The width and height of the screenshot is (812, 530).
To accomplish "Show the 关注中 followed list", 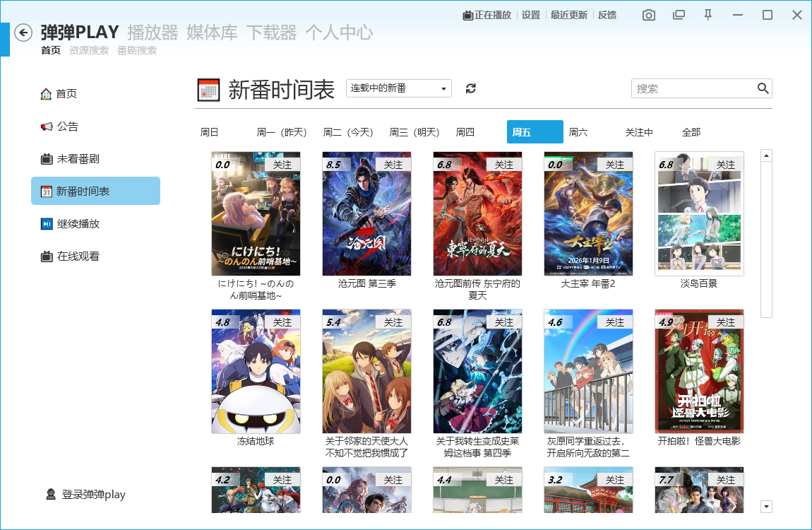I will point(639,132).
